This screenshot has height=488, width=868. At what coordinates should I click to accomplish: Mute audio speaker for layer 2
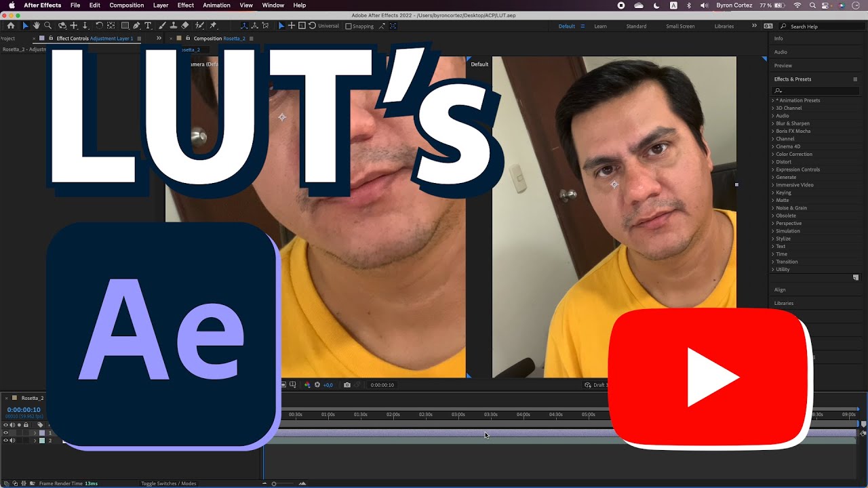(13, 441)
